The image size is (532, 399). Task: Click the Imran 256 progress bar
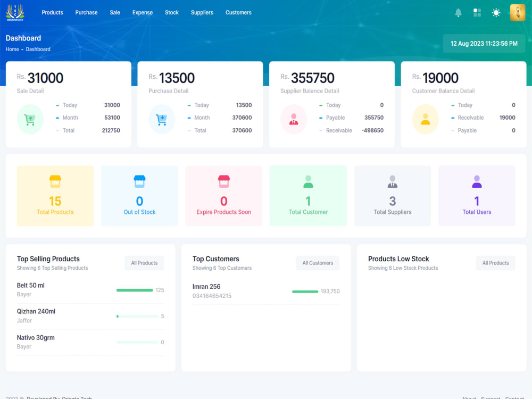pos(305,292)
